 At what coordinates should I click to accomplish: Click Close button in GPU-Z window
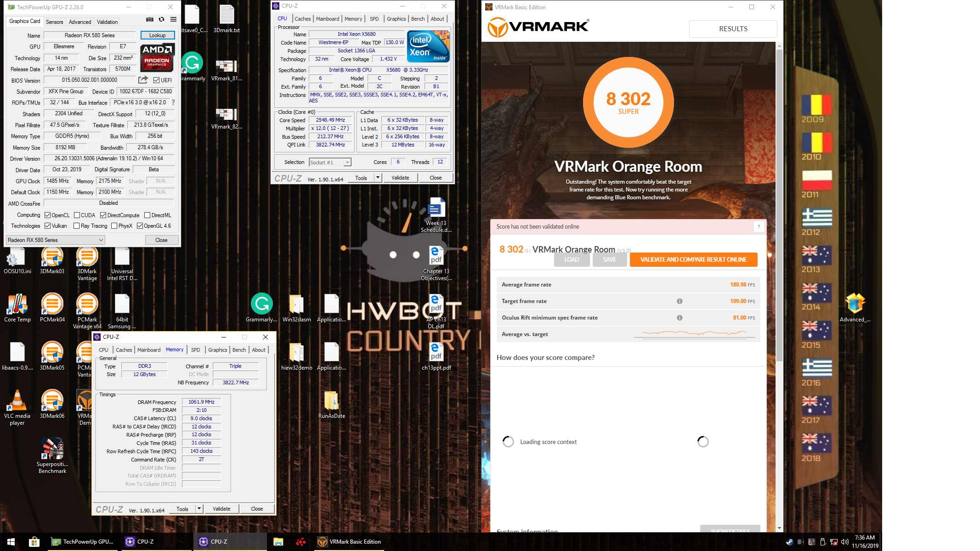pos(161,240)
